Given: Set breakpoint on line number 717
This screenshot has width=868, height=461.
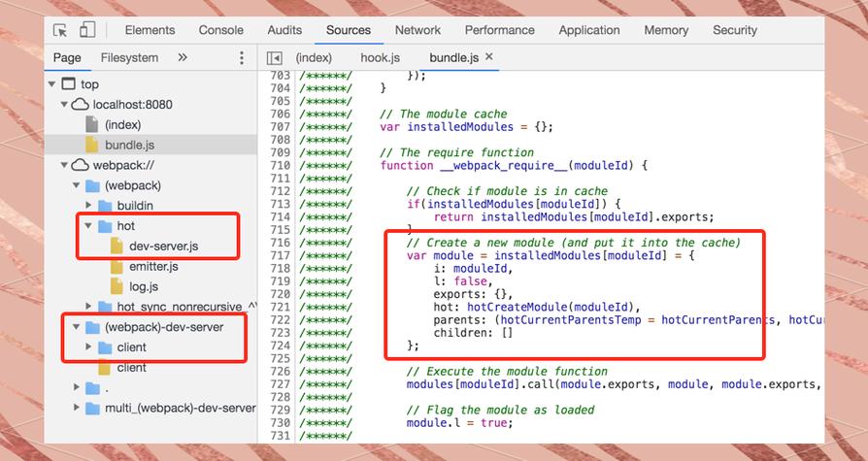Looking at the screenshot, I should click(x=280, y=255).
